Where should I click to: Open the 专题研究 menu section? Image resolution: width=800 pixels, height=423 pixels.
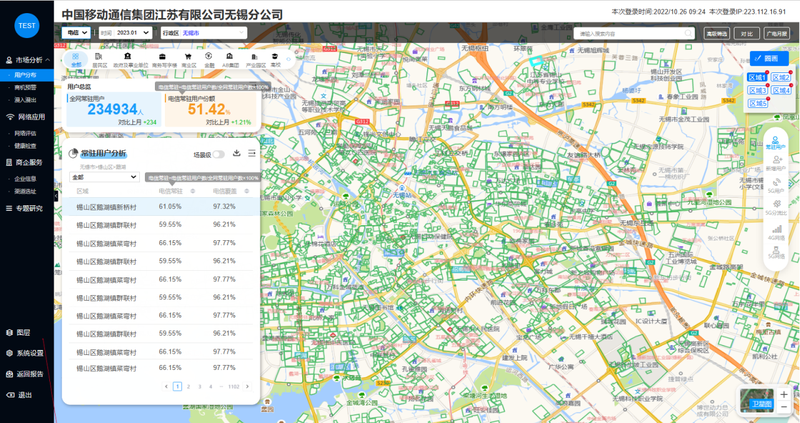click(x=24, y=208)
